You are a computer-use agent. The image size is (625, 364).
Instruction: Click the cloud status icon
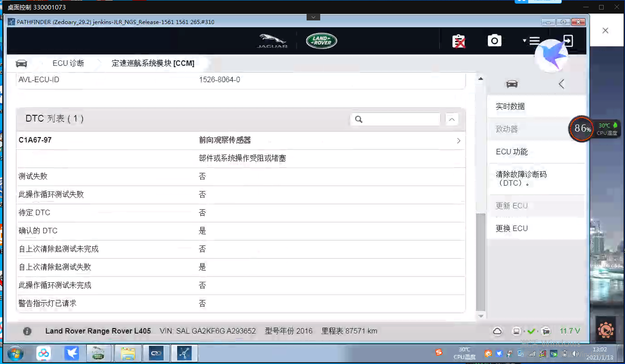pyautogui.click(x=497, y=331)
